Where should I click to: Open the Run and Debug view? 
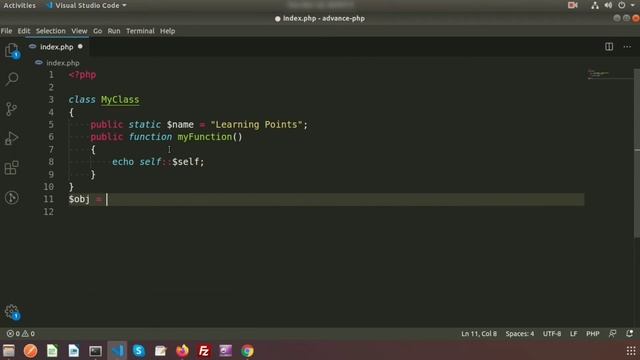pyautogui.click(x=11, y=139)
